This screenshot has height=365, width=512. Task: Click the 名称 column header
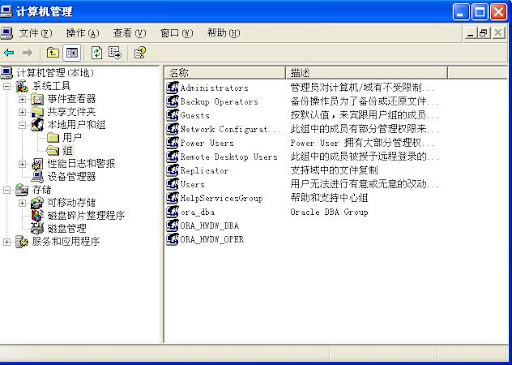pos(225,72)
